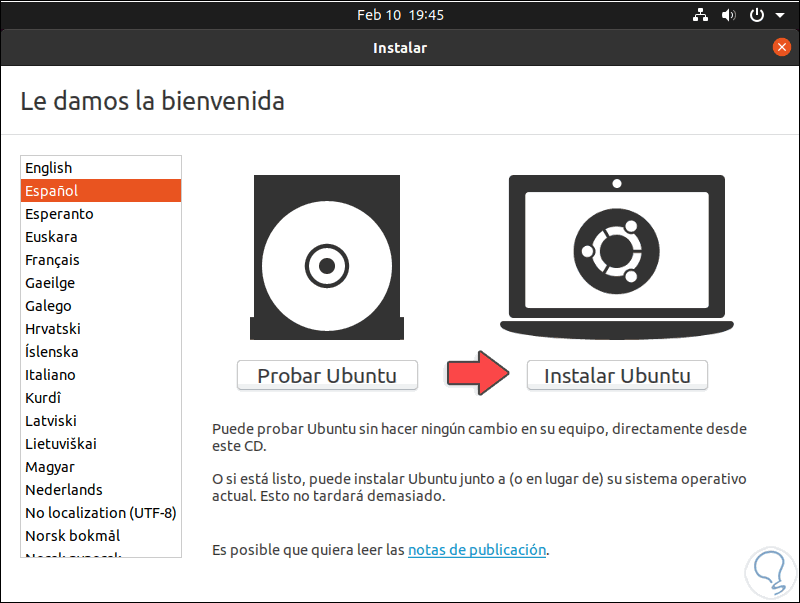Screen dimensions: 800x603
Task: Click the CD disc image for trying Ubuntu
Action: coord(327,258)
